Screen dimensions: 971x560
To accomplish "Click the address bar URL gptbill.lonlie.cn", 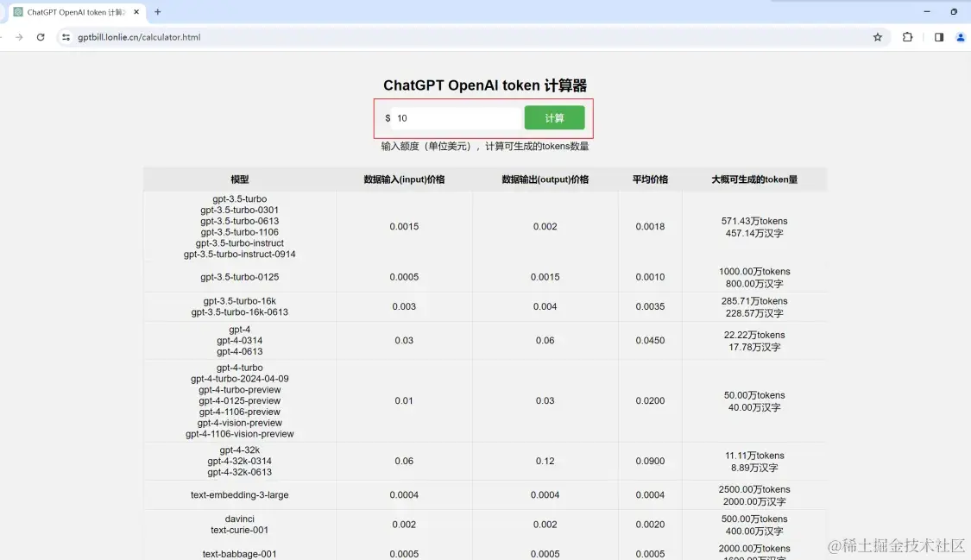I will coord(139,37).
